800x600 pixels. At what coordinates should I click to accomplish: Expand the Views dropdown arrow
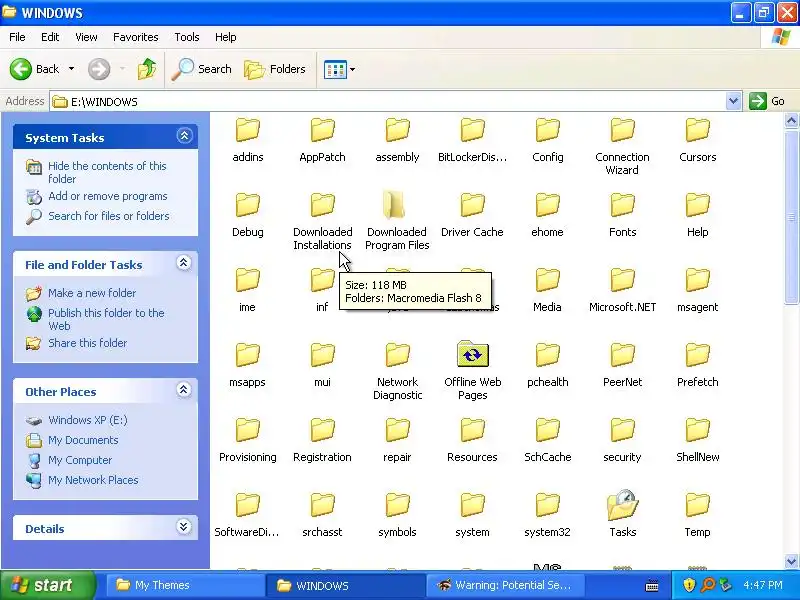[x=352, y=69]
